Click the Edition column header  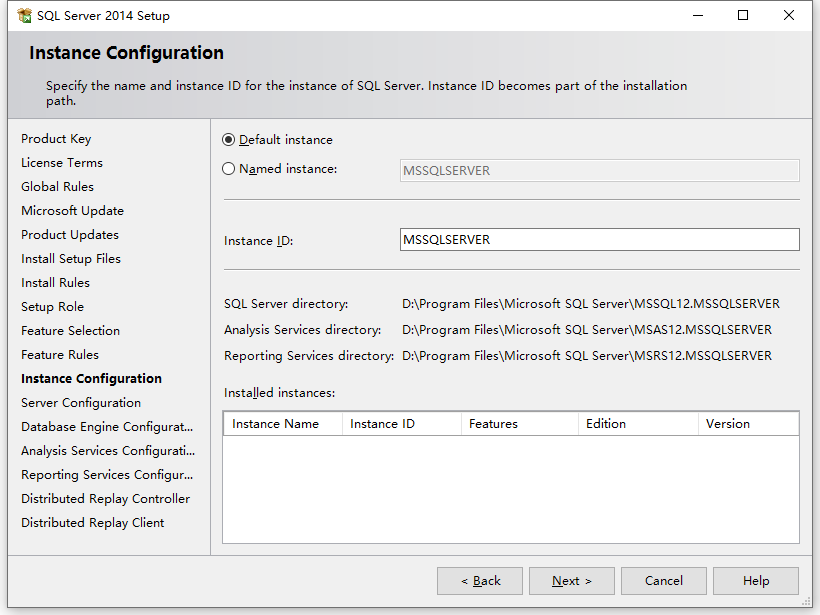[x=639, y=424]
